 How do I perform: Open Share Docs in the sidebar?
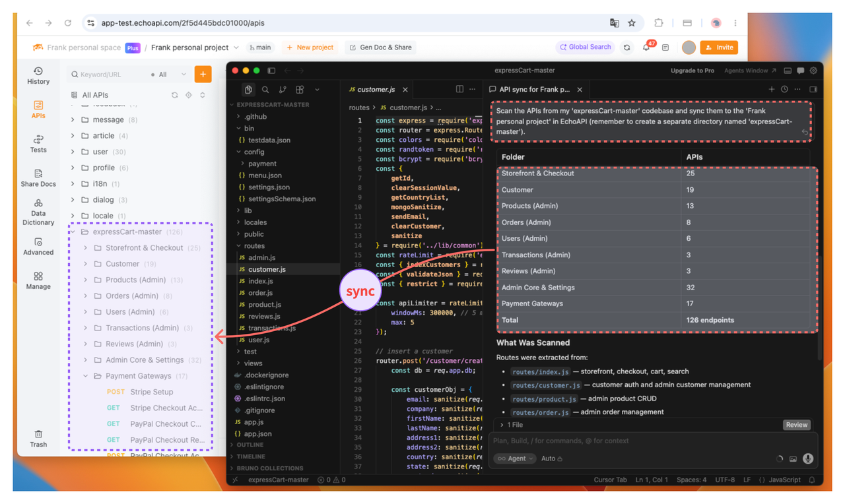[38, 178]
